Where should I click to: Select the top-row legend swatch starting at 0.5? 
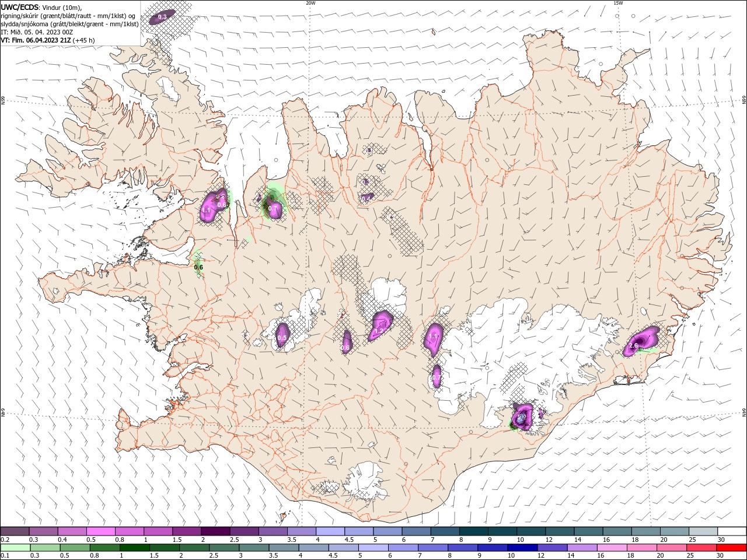101,531
